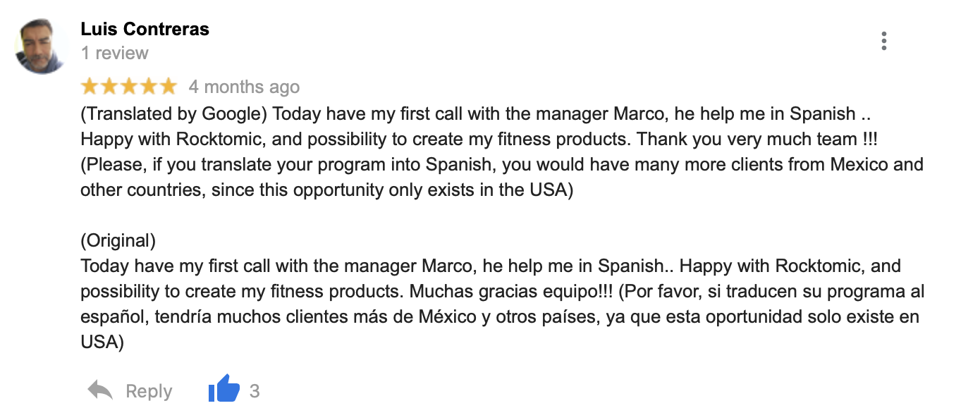The height and width of the screenshot is (420, 980).
Task: Open the three-dot more options menu
Action: point(883,41)
